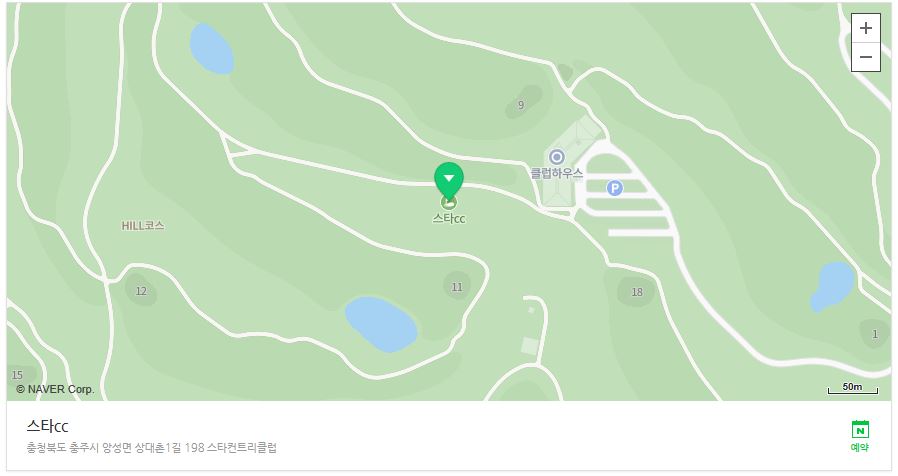Select hole 15 marker on map
Image resolution: width=898 pixels, height=476 pixels.
(x=17, y=375)
